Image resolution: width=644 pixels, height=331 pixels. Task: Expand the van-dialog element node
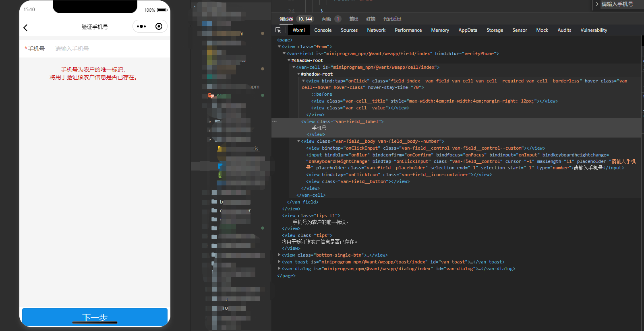point(279,269)
